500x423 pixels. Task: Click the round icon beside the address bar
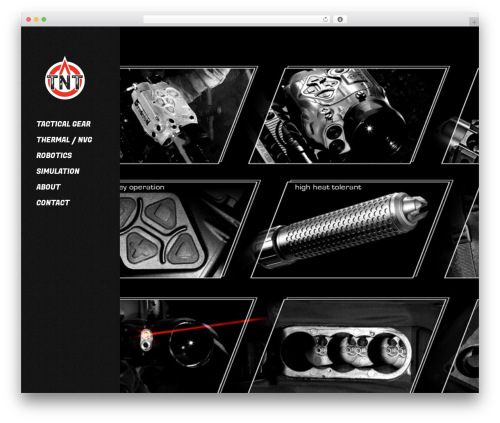pos(340,19)
